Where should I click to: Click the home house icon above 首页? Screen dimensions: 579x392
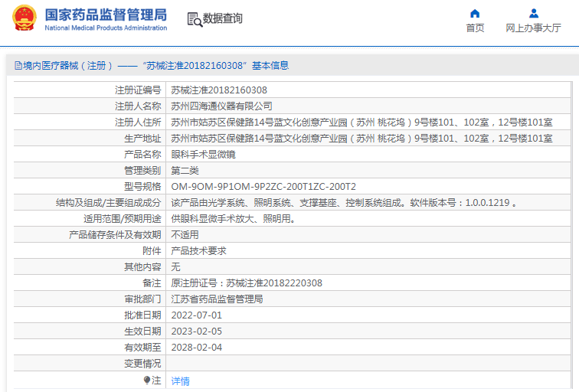(x=475, y=13)
